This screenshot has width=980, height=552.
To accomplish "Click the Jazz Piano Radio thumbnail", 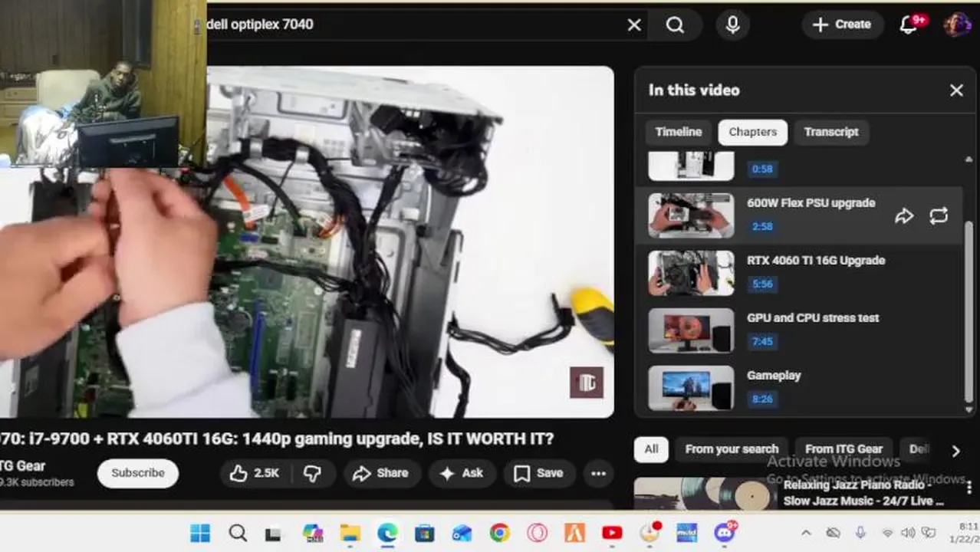I will click(x=705, y=494).
